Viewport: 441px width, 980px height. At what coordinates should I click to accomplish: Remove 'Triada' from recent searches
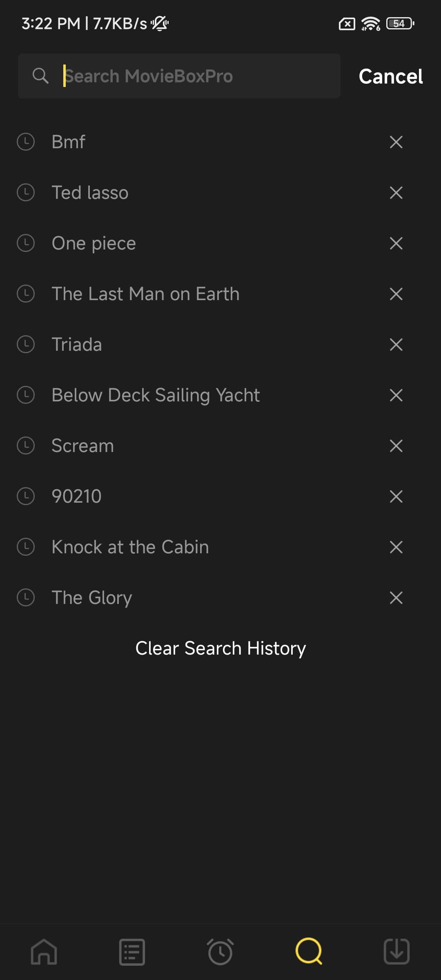396,345
